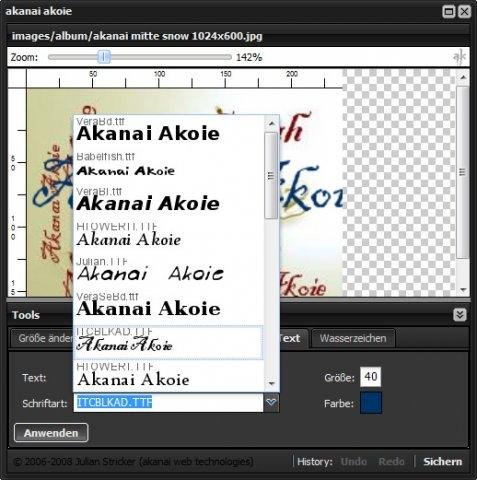Image resolution: width=477 pixels, height=480 pixels.
Task: Click the canvas vertical scrollbar down arrow
Action: [463, 289]
